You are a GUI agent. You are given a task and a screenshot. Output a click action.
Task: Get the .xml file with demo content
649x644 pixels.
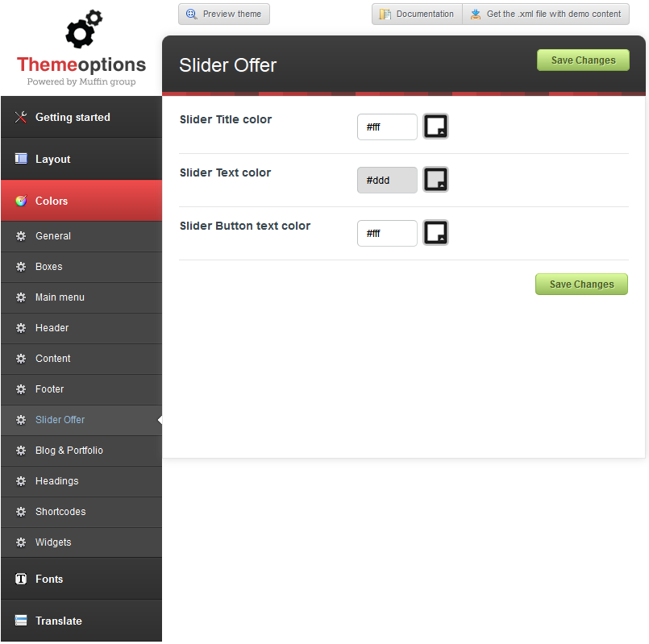click(x=546, y=14)
